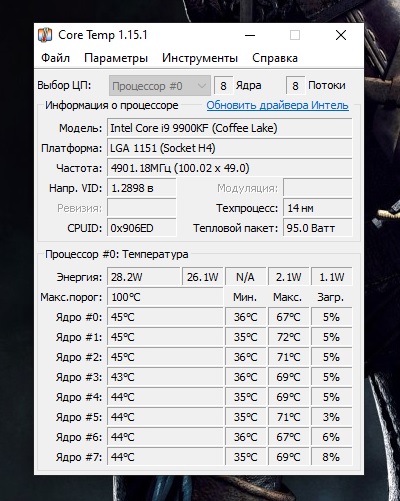Click the 2.1W energy value

(288, 277)
